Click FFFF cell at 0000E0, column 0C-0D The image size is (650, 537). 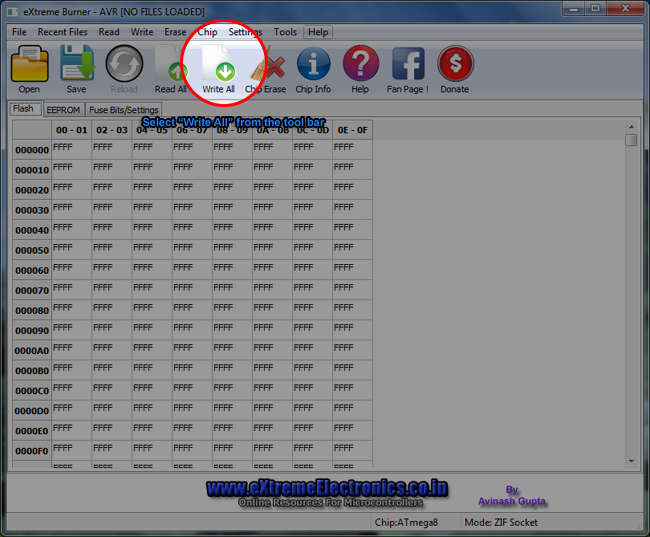[312, 431]
